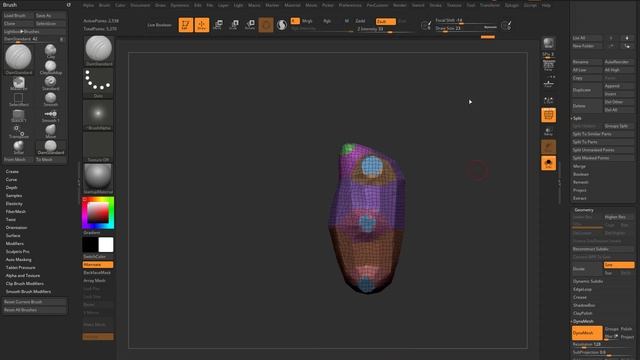
Task: Toggle the M material mode button
Action: 347,21
